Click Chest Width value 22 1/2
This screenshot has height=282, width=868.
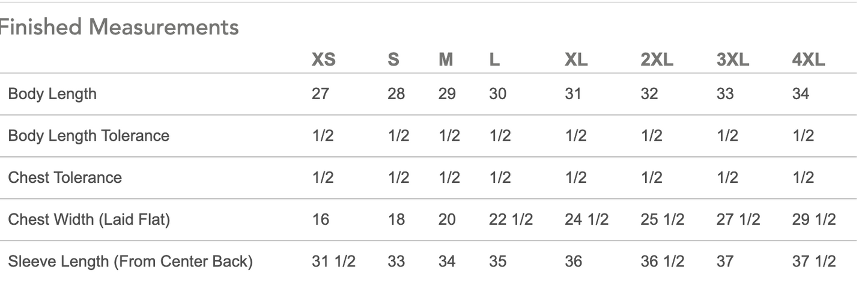511,220
